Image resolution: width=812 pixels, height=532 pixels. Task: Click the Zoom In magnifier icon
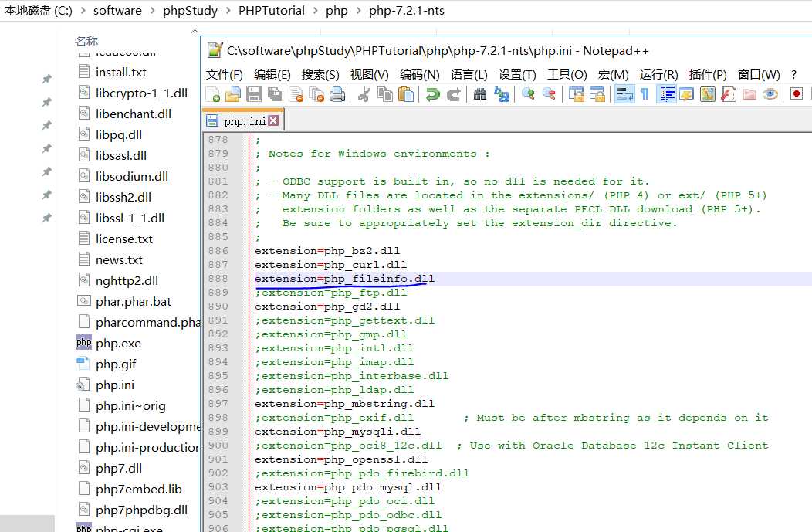(528, 94)
